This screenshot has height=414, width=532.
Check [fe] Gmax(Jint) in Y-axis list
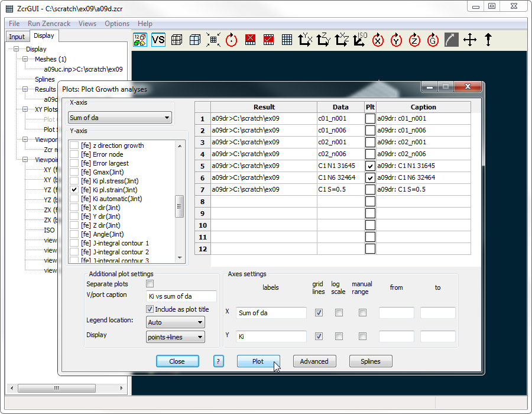click(74, 172)
